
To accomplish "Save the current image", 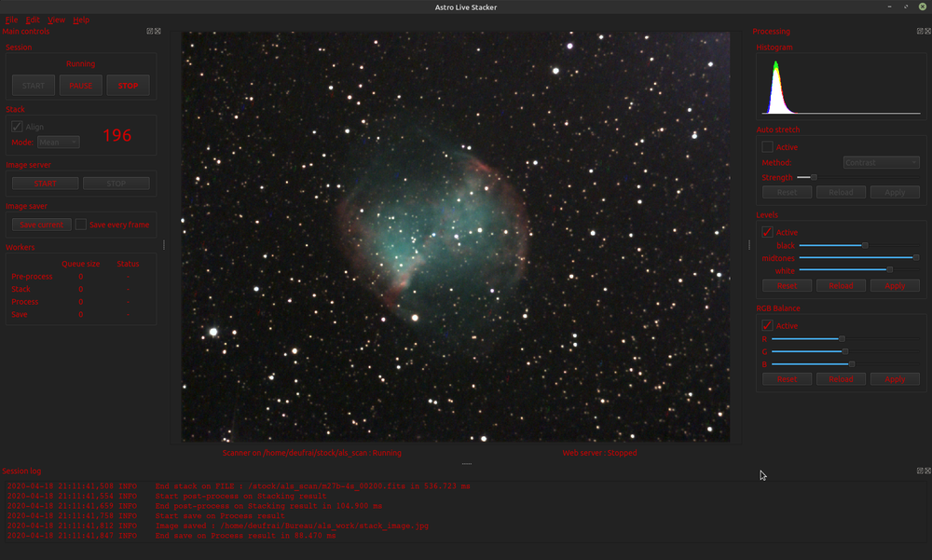I will (x=42, y=225).
